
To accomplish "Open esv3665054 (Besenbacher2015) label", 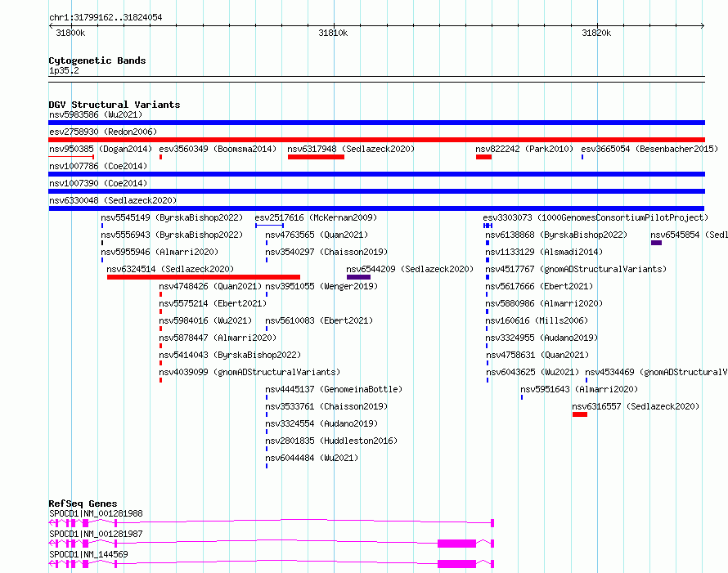I will (649, 149).
